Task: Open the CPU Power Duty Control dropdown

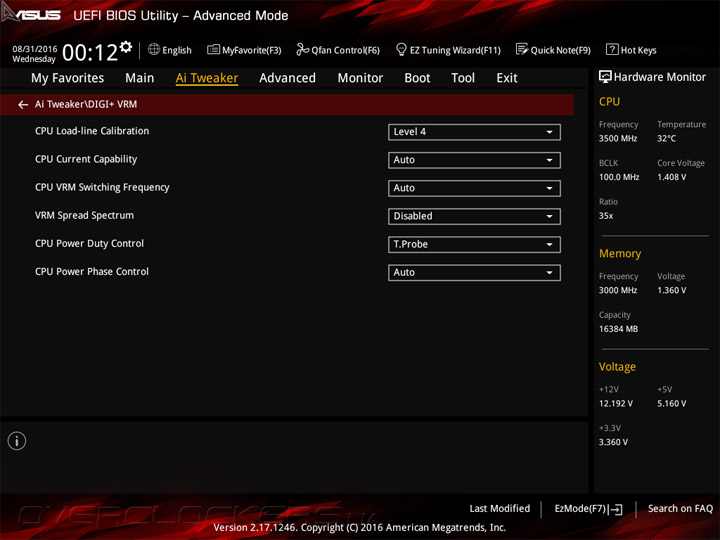Action: pyautogui.click(x=474, y=244)
